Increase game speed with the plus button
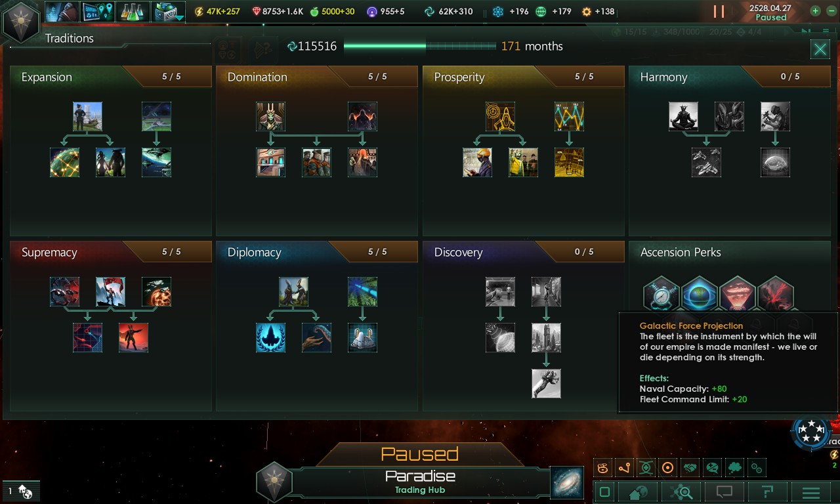840x504 pixels. (x=815, y=10)
